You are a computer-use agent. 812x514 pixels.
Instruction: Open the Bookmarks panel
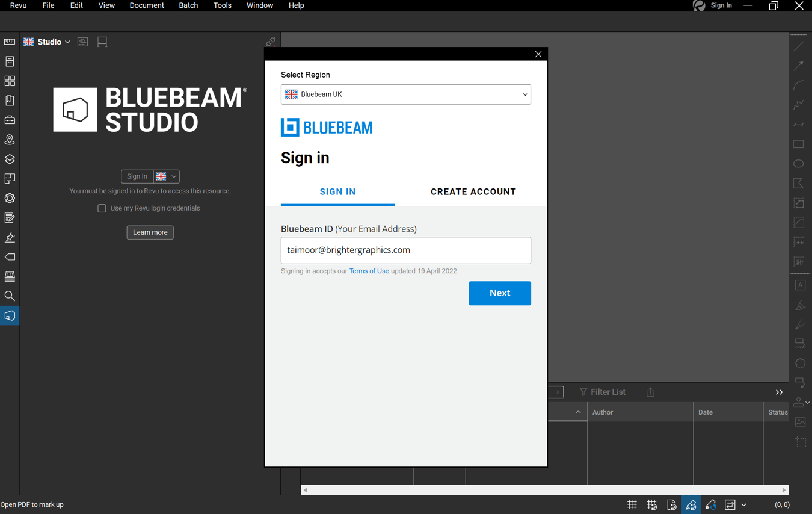tap(9, 100)
